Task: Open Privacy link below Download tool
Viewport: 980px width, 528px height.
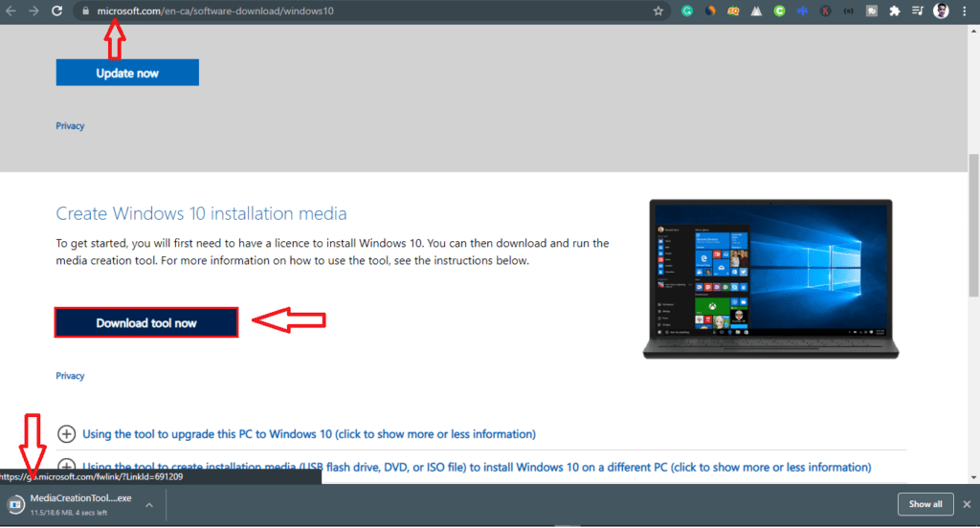Action: 70,376
